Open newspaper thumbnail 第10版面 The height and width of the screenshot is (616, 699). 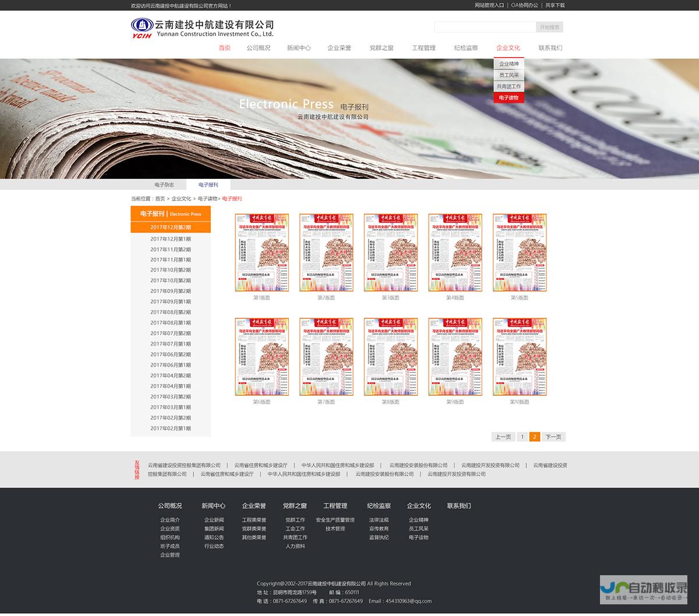520,357
